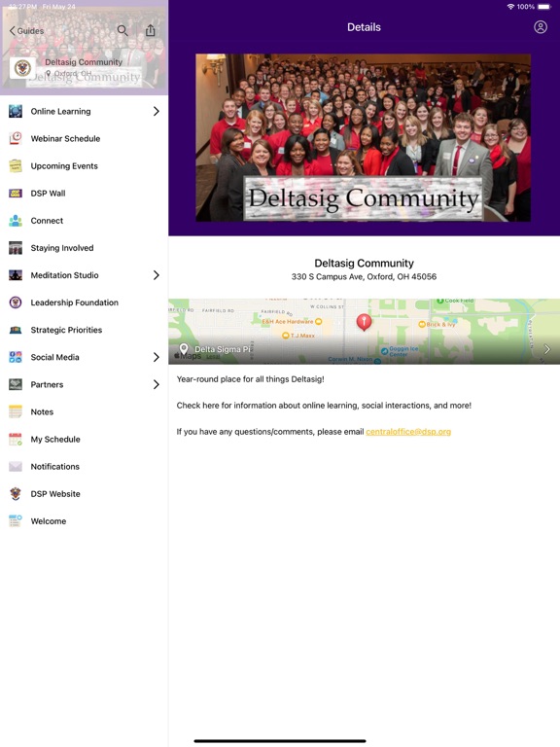Viewport: 560px width, 747px height.
Task: Click the Leadership Foundation crest icon
Action: (x=16, y=302)
